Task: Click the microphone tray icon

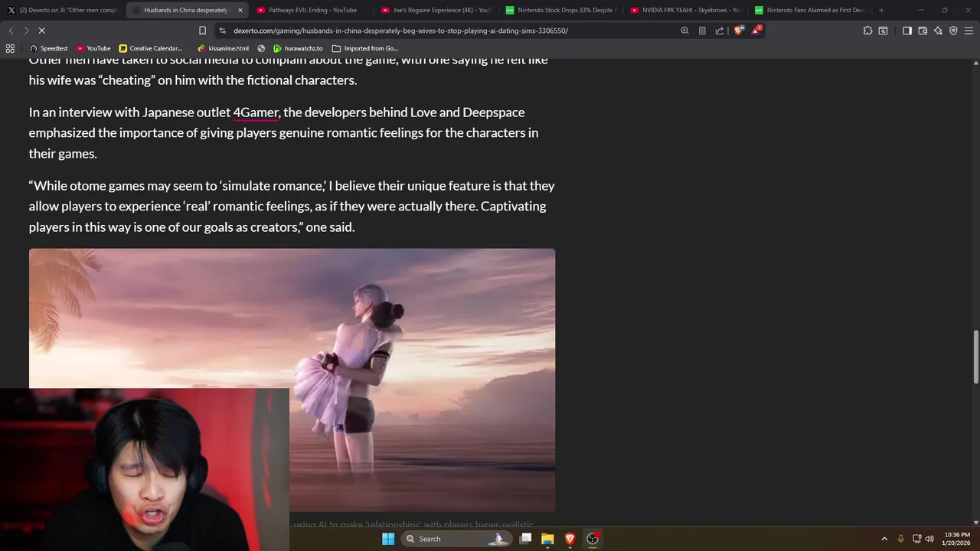Action: click(x=901, y=539)
